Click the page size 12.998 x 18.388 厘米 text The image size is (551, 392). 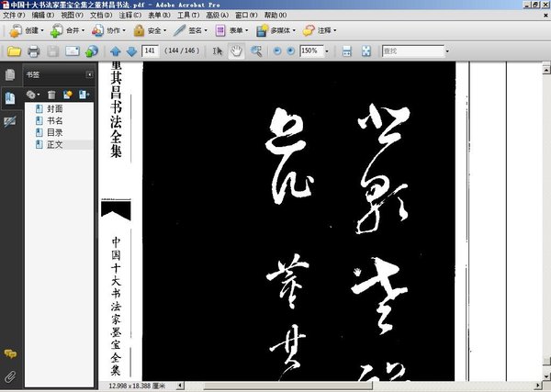coord(137,386)
